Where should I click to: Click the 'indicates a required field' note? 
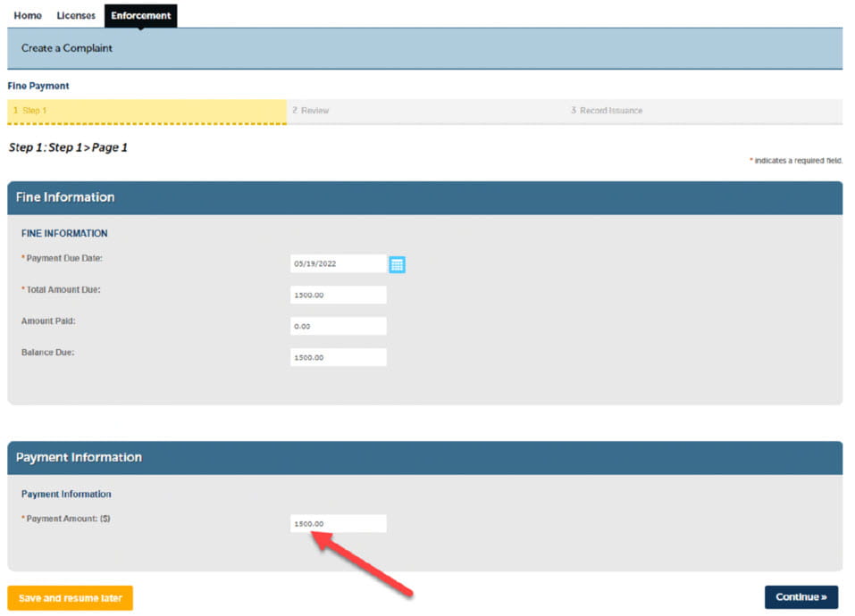point(796,161)
